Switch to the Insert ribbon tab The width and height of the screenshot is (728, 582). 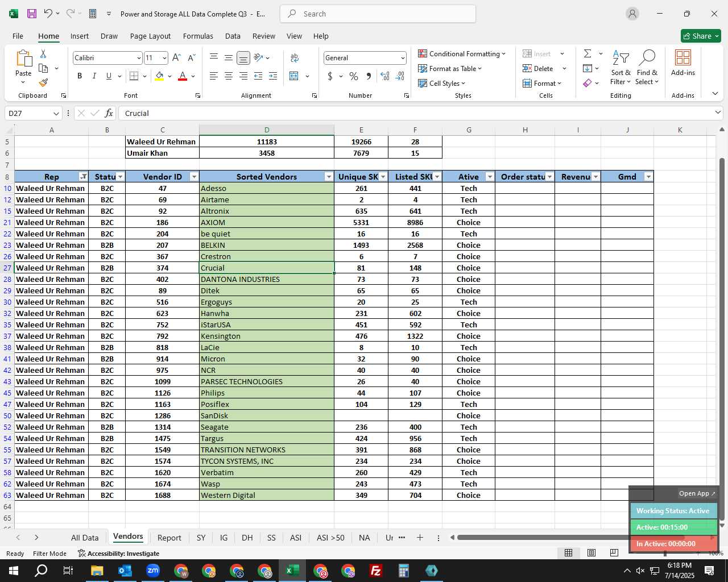click(x=80, y=36)
